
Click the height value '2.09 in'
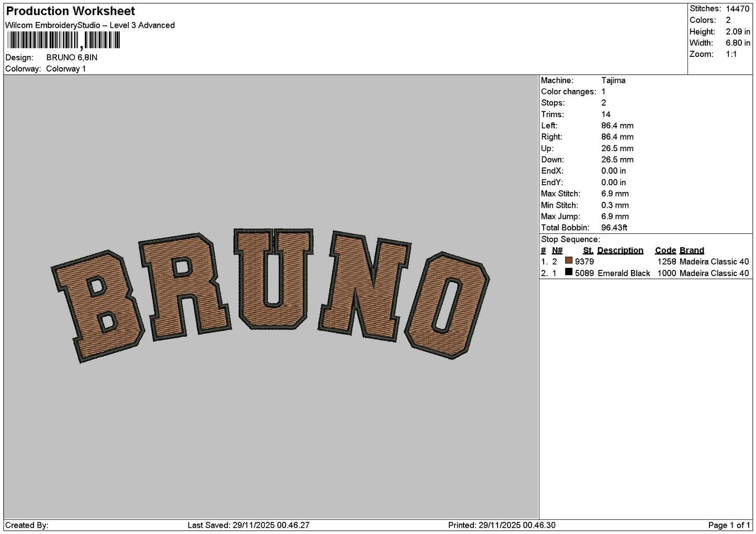[x=738, y=31]
